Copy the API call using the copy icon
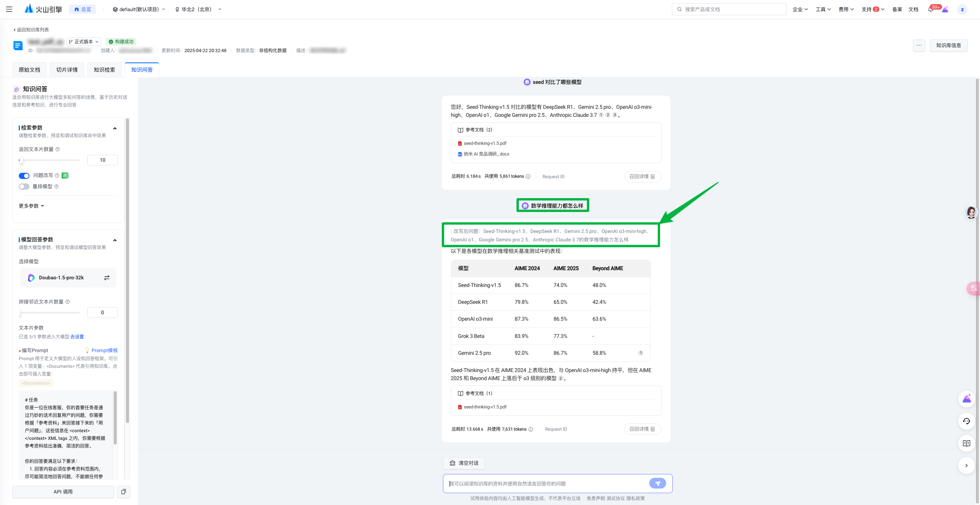The width and height of the screenshot is (980, 505). pyautogui.click(x=124, y=492)
